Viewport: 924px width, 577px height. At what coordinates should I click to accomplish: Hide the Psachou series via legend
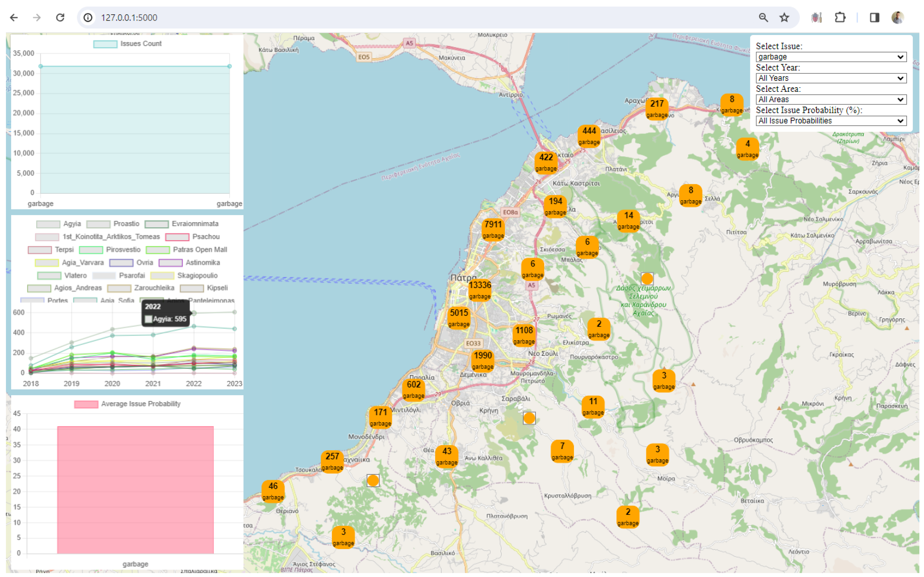coord(206,237)
